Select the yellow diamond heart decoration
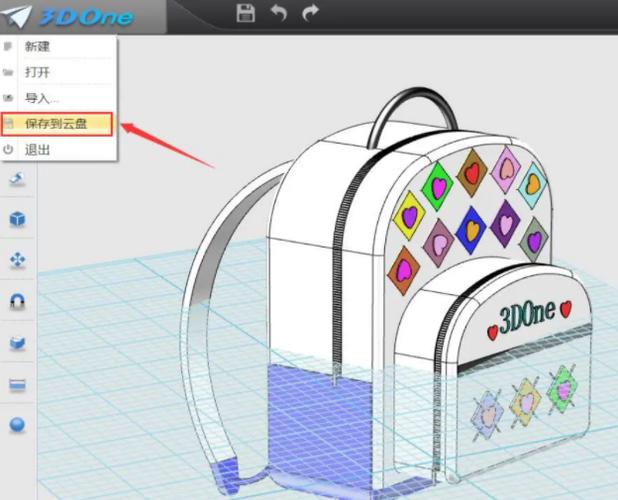The height and width of the screenshot is (500, 618). (x=409, y=216)
